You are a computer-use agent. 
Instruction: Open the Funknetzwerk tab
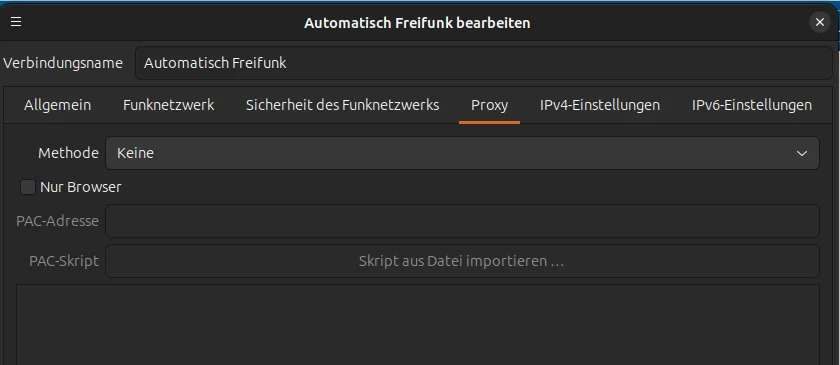coord(169,105)
